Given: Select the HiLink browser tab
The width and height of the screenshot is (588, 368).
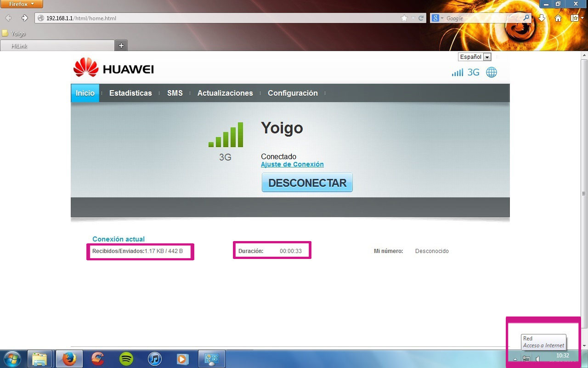Looking at the screenshot, I should pos(57,46).
